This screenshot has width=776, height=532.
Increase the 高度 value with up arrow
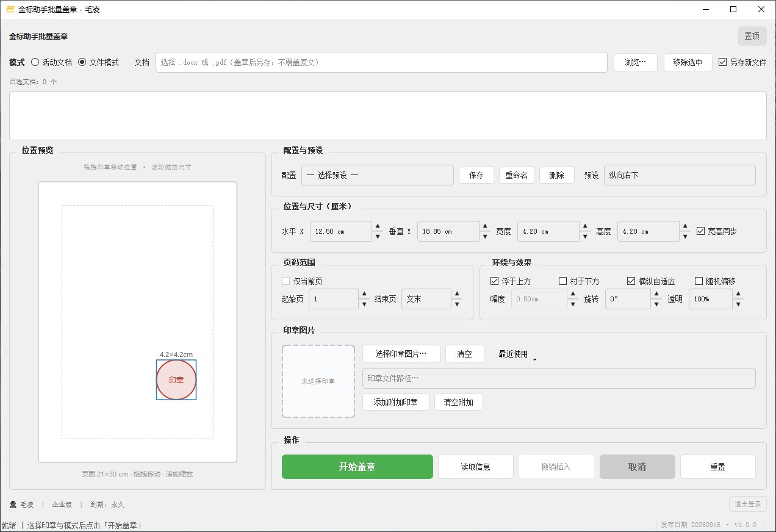click(685, 227)
